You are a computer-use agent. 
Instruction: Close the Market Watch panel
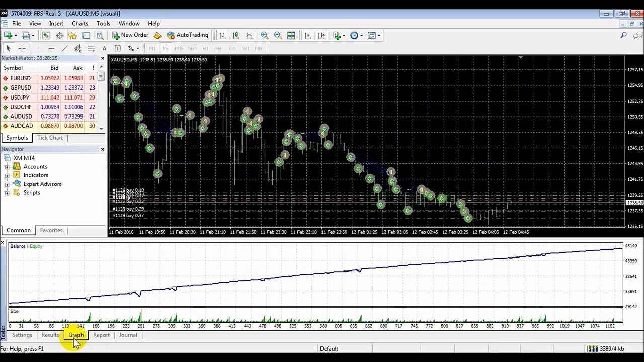(x=103, y=58)
